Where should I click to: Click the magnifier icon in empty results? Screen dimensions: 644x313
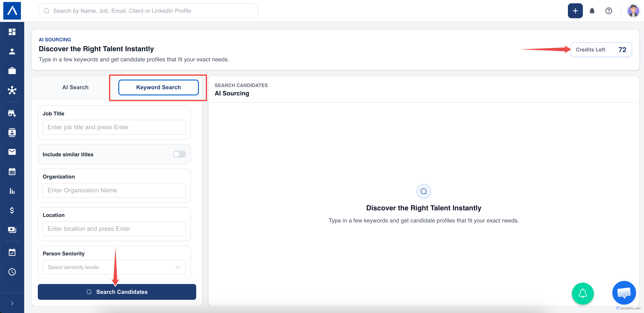point(423,191)
